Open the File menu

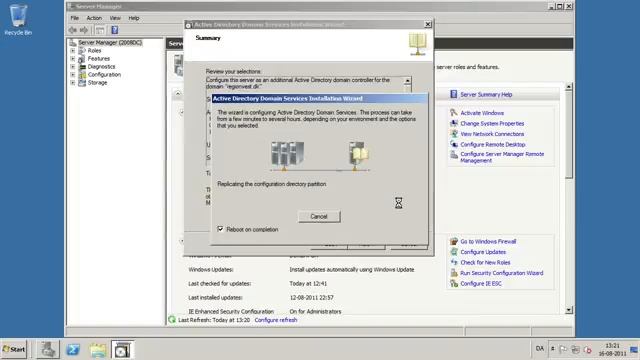(x=75, y=18)
